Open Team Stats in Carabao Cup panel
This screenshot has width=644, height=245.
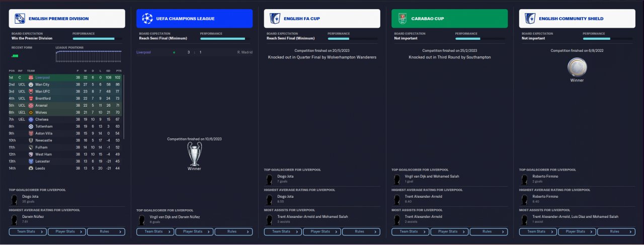pyautogui.click(x=411, y=231)
